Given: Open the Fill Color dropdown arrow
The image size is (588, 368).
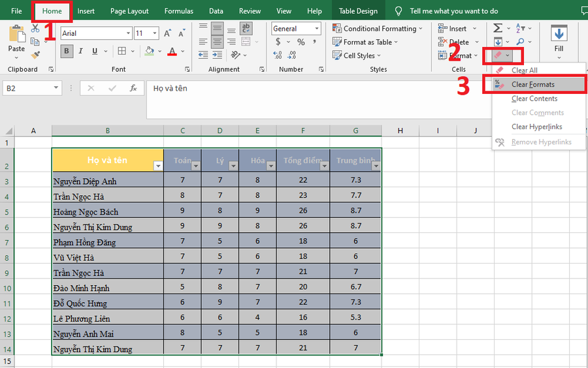Looking at the screenshot, I should click(x=160, y=52).
